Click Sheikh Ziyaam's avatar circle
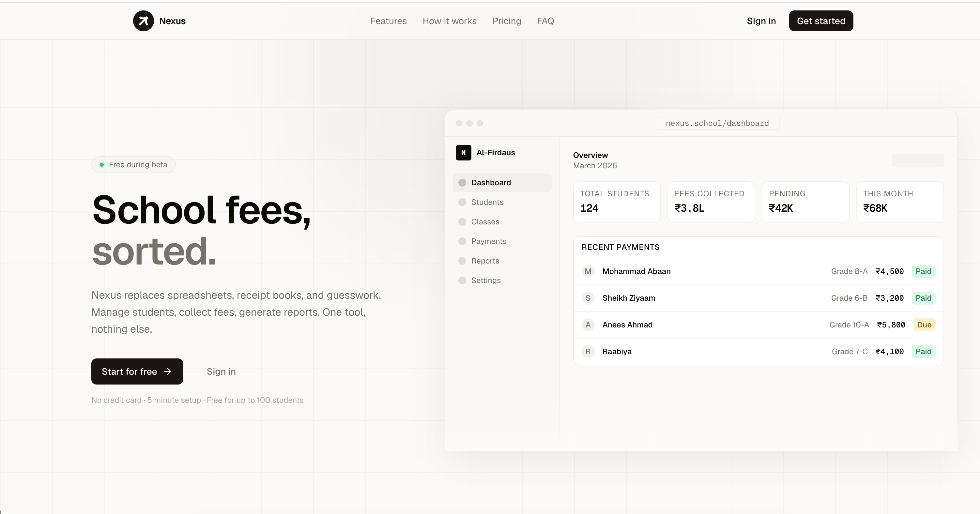This screenshot has height=514, width=980. pyautogui.click(x=588, y=298)
